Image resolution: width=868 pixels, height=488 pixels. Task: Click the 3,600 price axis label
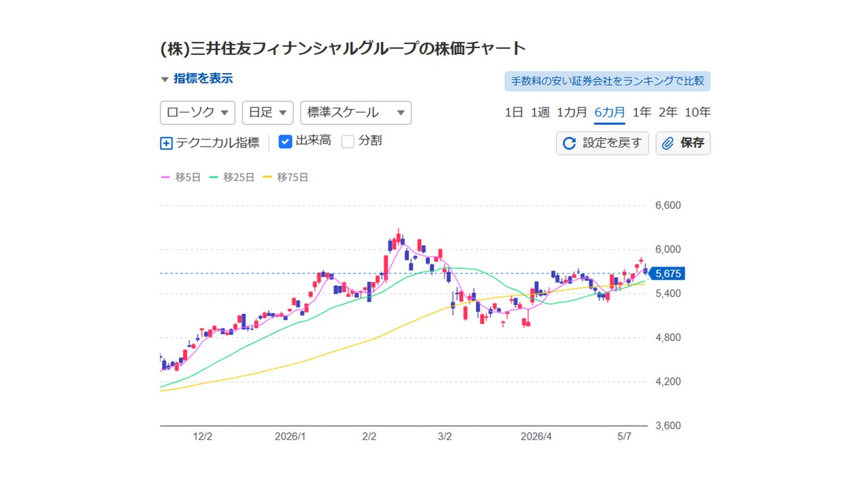click(668, 426)
